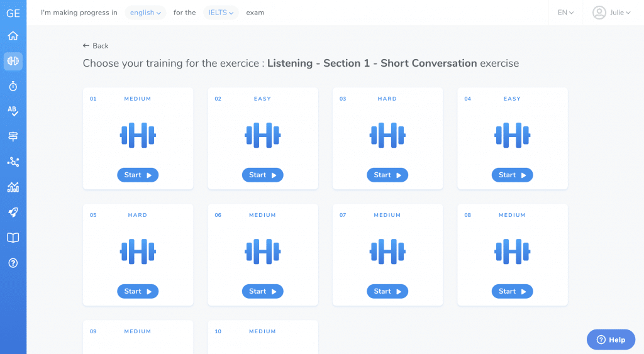Open the signpost icon in sidebar

tap(13, 136)
